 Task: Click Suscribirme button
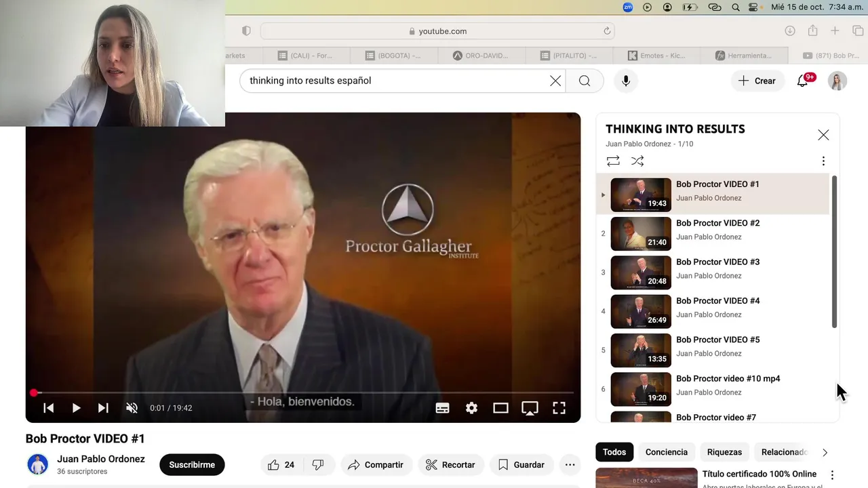pos(192,465)
